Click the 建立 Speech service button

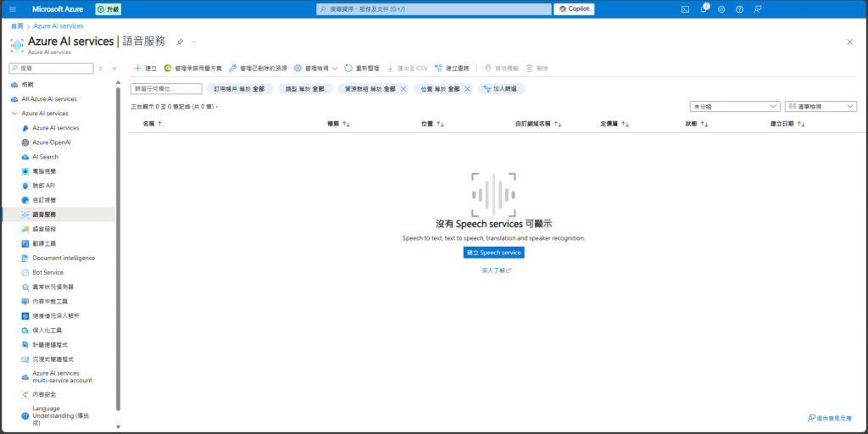(494, 253)
